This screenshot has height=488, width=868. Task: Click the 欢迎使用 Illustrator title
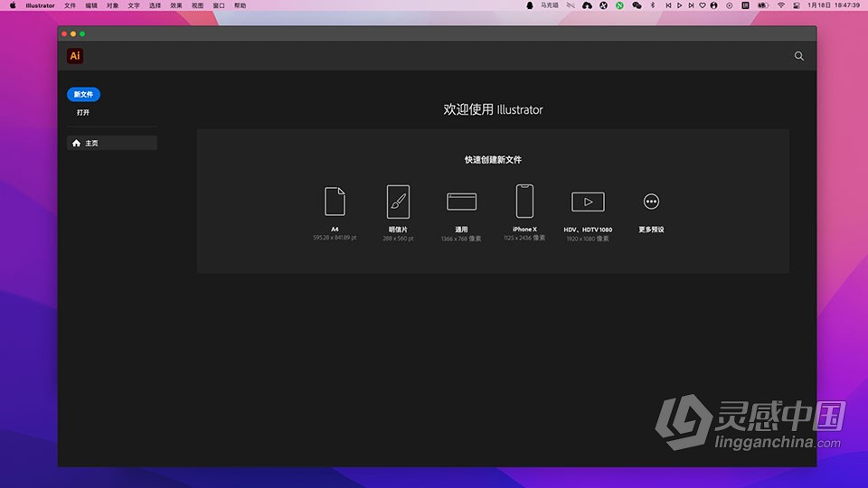(493, 109)
